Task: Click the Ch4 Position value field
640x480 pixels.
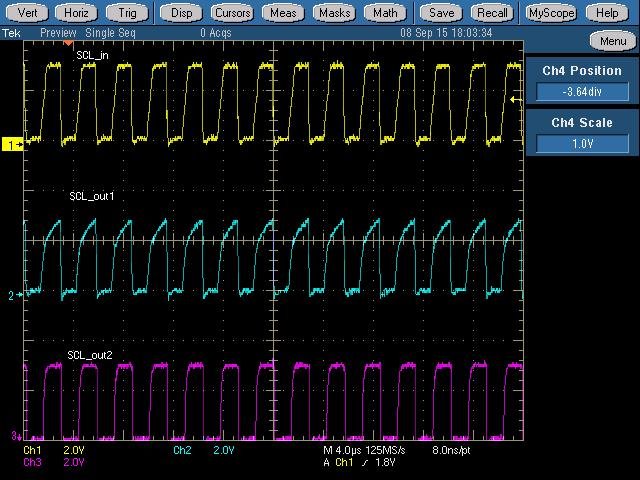Action: coord(582,92)
